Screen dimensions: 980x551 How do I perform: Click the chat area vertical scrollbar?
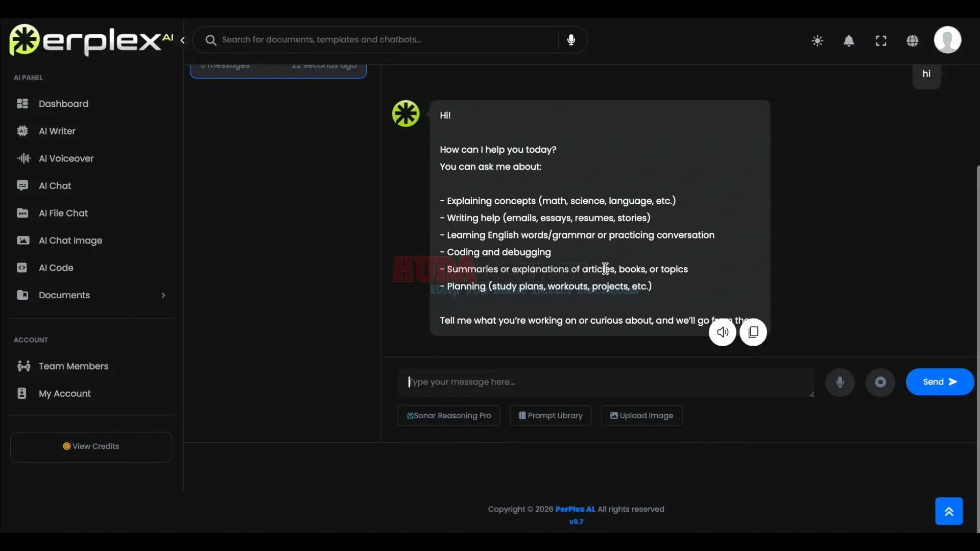point(977,349)
